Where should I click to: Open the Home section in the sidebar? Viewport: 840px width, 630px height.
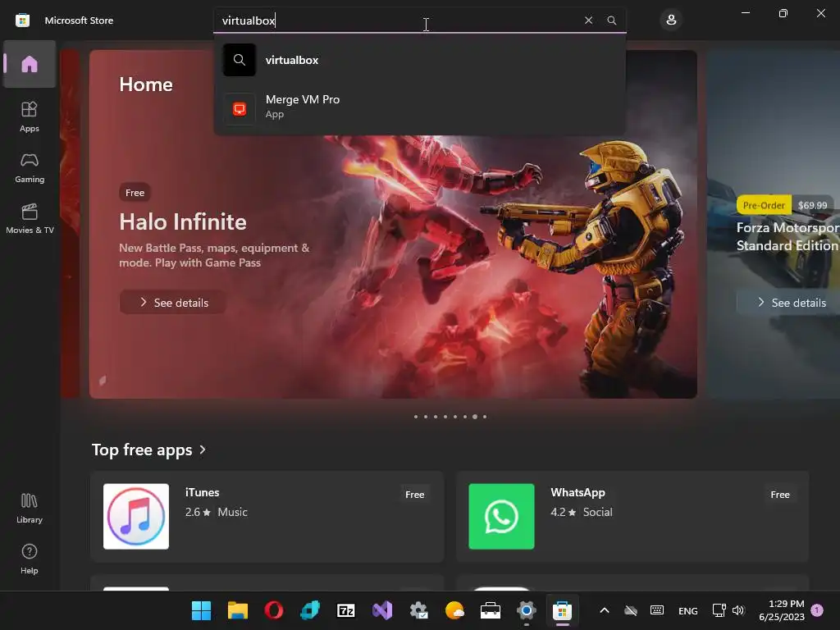[30, 64]
